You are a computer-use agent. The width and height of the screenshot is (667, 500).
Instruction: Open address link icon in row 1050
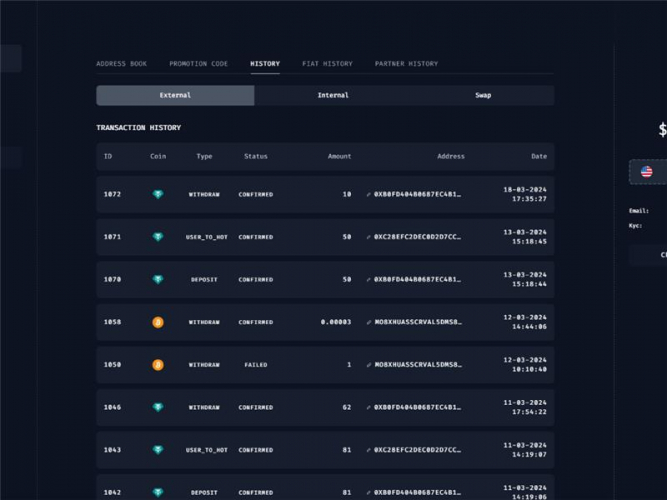click(x=368, y=365)
